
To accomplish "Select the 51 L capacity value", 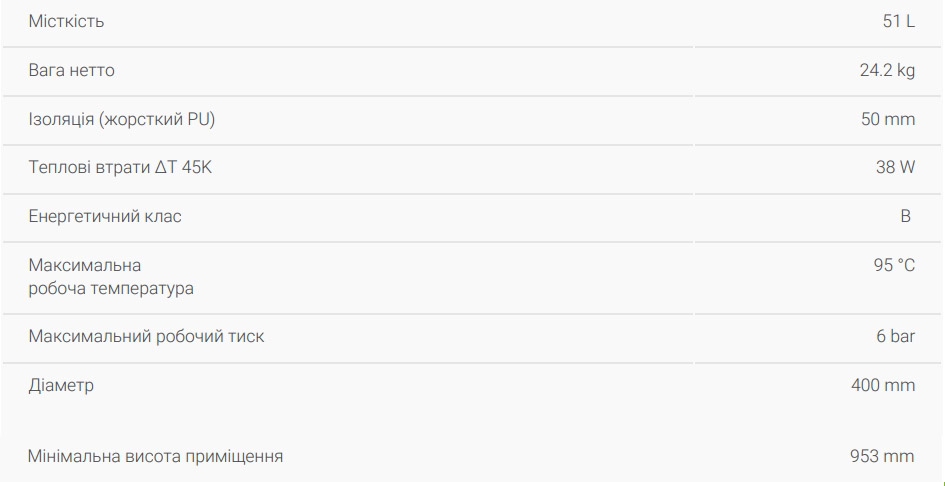I will 898,22.
